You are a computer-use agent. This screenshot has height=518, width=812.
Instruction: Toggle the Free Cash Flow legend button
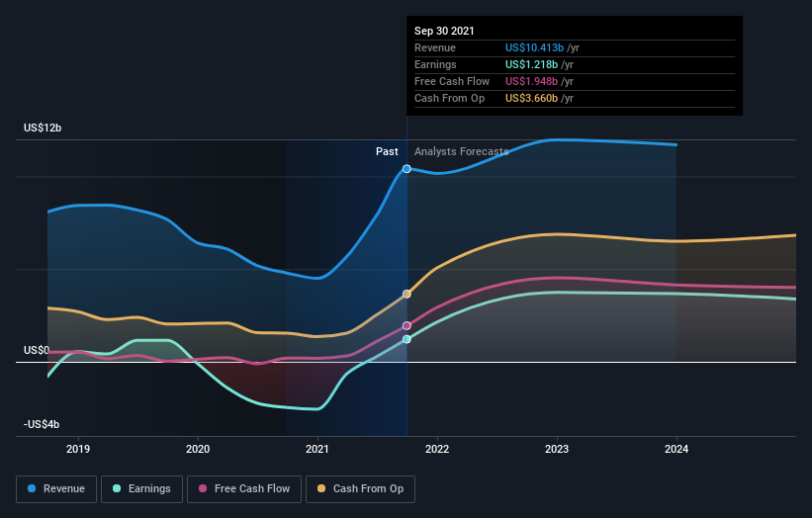point(244,489)
